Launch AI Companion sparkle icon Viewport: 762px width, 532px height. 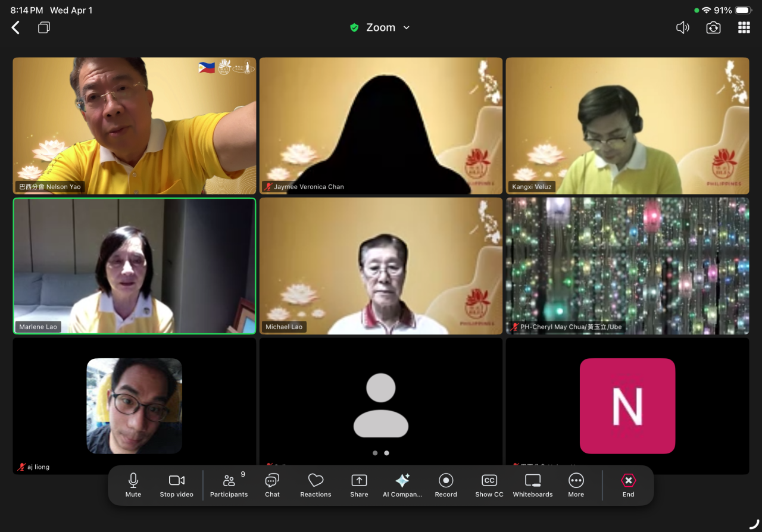(402, 485)
